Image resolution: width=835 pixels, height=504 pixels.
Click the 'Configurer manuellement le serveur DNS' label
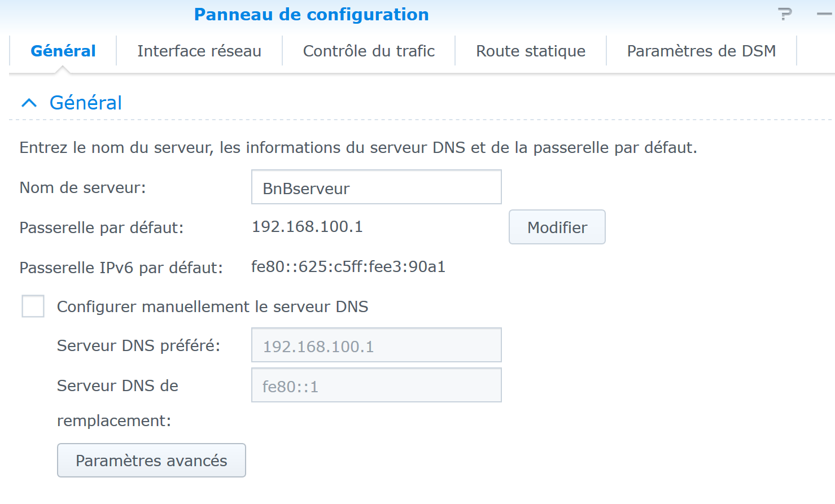coord(212,306)
